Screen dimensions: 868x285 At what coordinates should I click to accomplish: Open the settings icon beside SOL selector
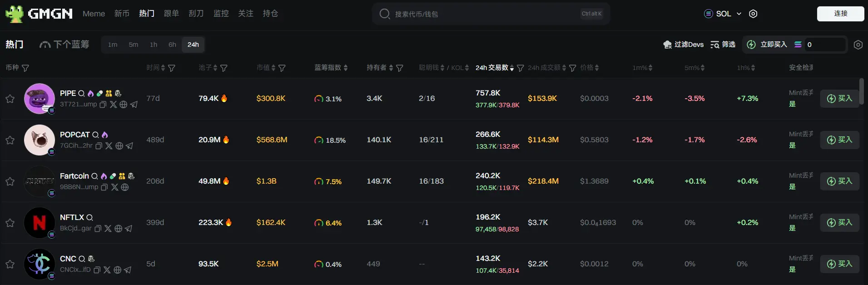pos(753,14)
